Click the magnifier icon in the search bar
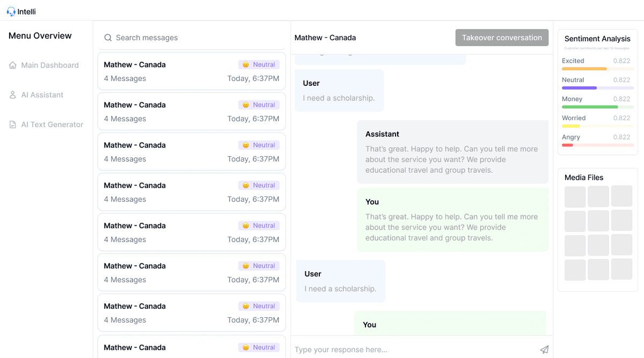Image resolution: width=644 pixels, height=358 pixels. (108, 38)
